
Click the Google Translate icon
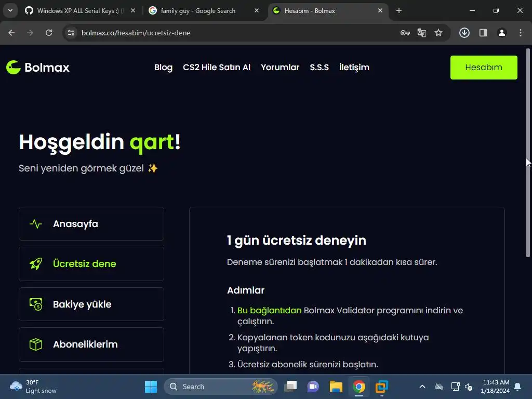point(421,33)
